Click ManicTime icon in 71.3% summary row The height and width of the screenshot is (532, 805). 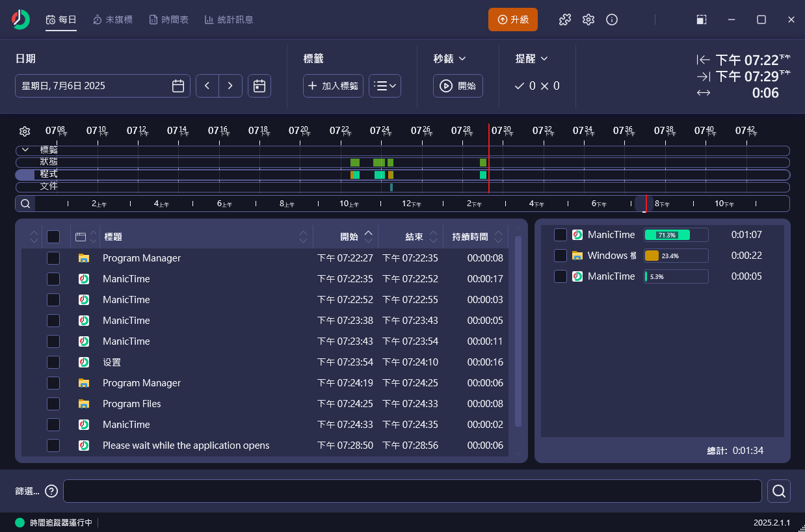[577, 235]
